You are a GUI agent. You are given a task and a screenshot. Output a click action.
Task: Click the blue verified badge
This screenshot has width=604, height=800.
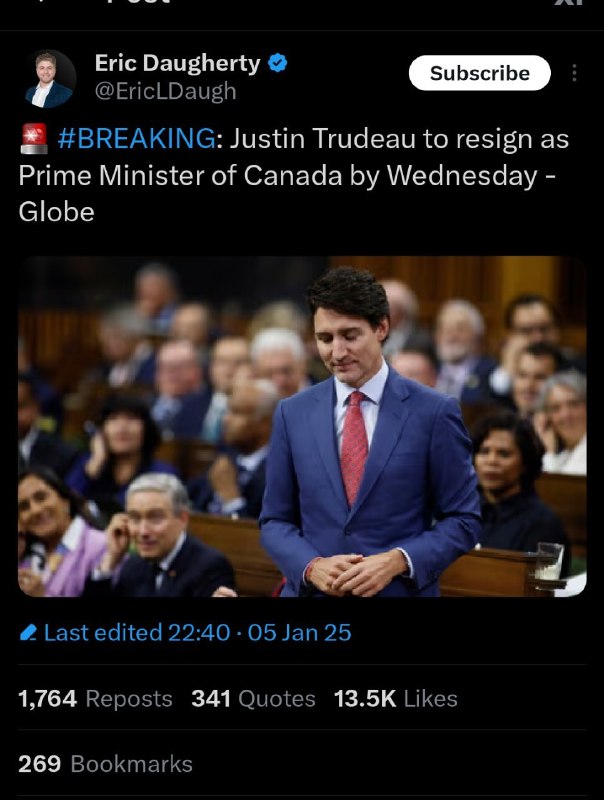[x=278, y=63]
